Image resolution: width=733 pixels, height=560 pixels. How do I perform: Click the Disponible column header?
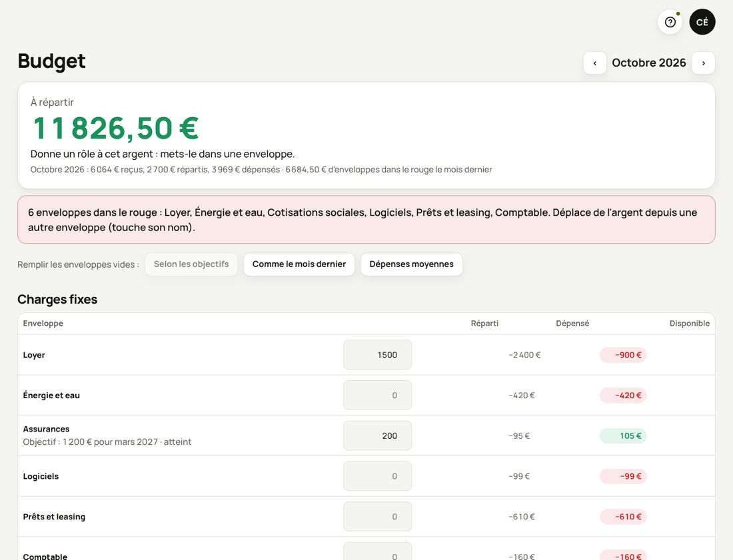(x=689, y=323)
